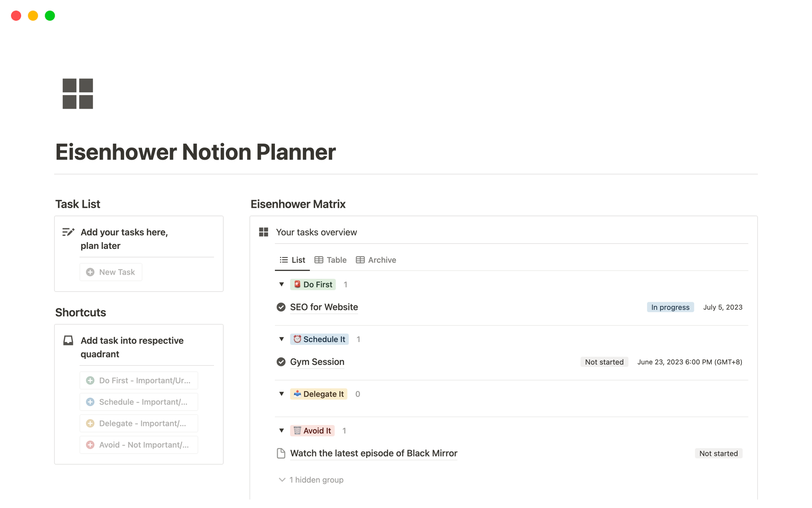Collapse the Delegate It group
The width and height of the screenshot is (812, 508).
tap(282, 394)
